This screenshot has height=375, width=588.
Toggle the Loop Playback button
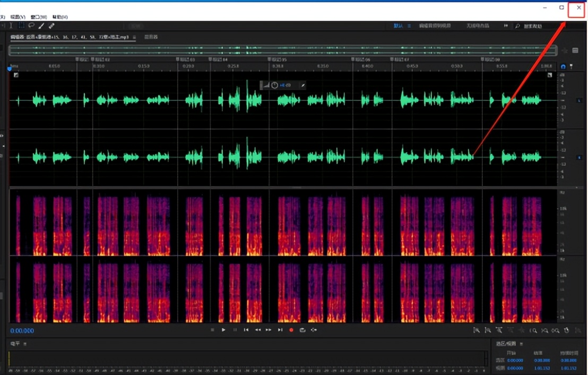click(x=302, y=330)
